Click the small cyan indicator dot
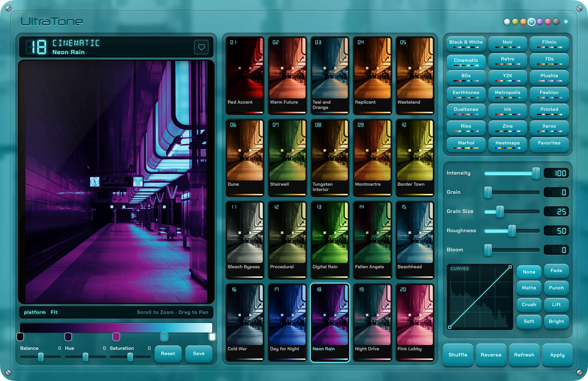Viewport: 588px width, 381px height. (566, 22)
